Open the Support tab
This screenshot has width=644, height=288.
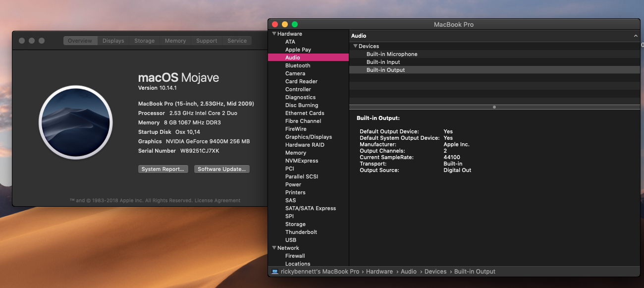pyautogui.click(x=207, y=41)
